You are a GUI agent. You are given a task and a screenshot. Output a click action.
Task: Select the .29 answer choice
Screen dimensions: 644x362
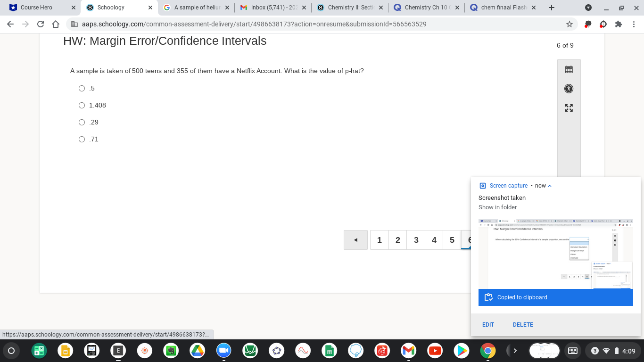coord(82,122)
